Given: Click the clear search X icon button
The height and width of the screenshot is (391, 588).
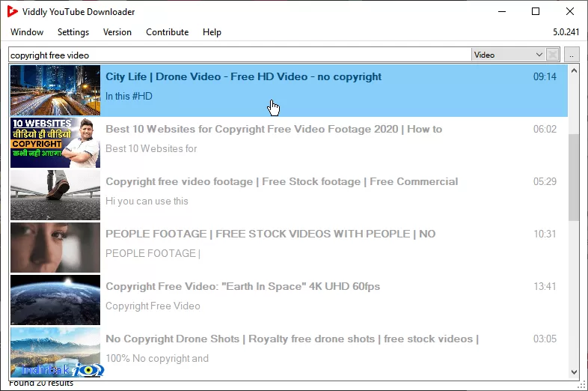Looking at the screenshot, I should click(x=552, y=55).
